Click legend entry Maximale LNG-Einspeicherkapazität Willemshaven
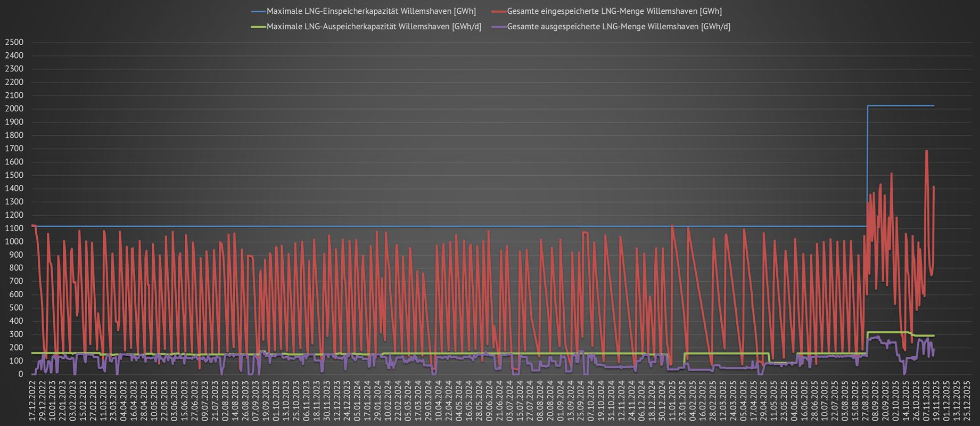Image resolution: width=980 pixels, height=426 pixels. [x=371, y=11]
